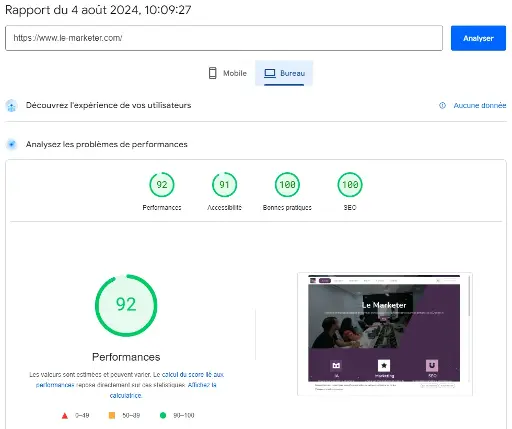512x429 pixels.
Task: Switch to the Mobile tab
Action: click(227, 73)
